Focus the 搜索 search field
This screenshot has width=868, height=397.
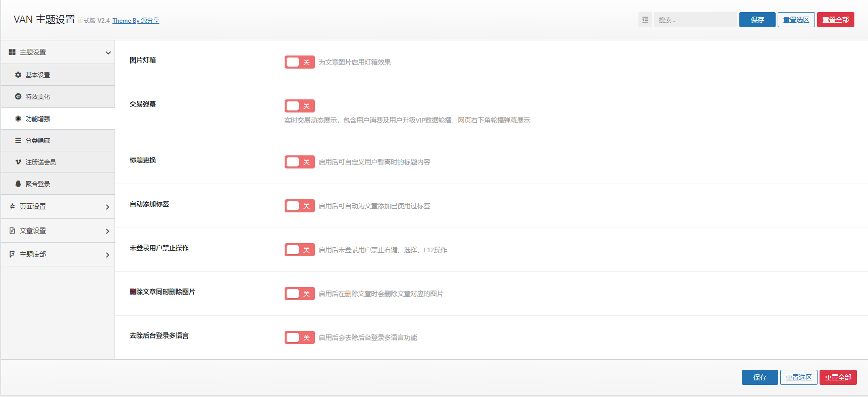tap(695, 20)
